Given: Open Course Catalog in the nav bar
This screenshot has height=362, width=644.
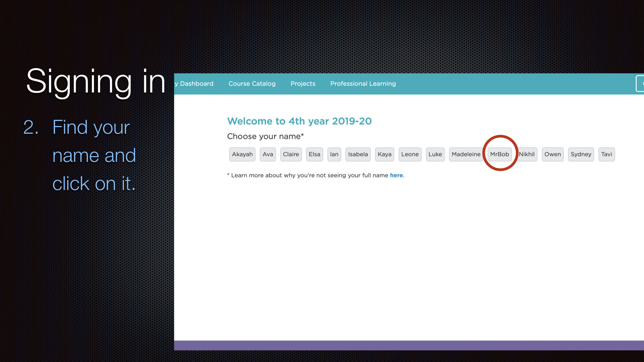Looking at the screenshot, I should pos(252,84).
